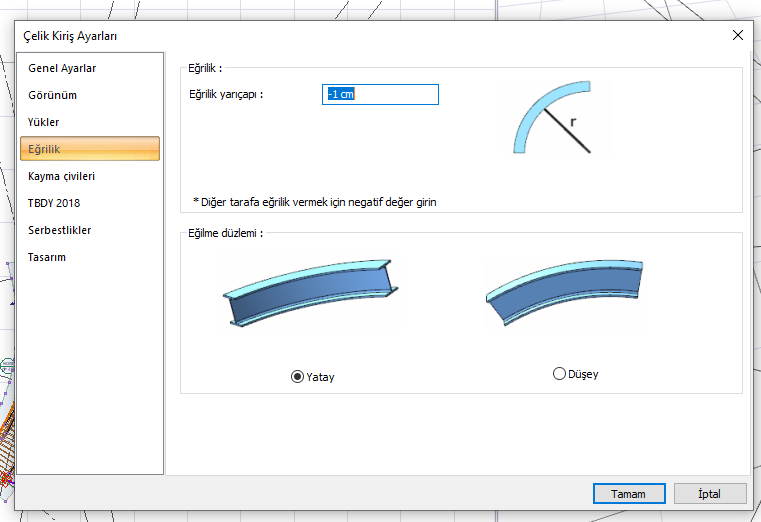Close the Çelik Kiriş Ayarları dialog

coord(738,35)
